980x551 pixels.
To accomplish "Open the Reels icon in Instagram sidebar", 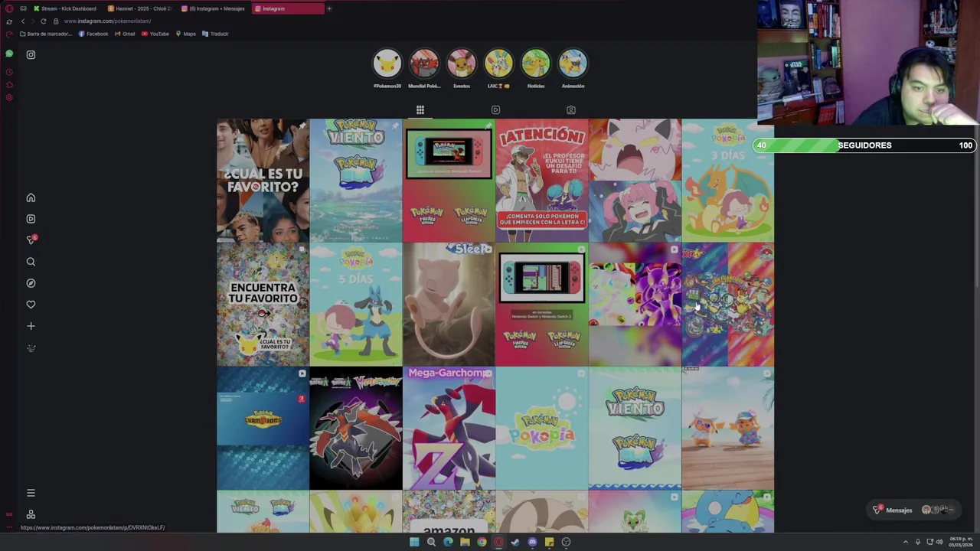I will pyautogui.click(x=31, y=219).
